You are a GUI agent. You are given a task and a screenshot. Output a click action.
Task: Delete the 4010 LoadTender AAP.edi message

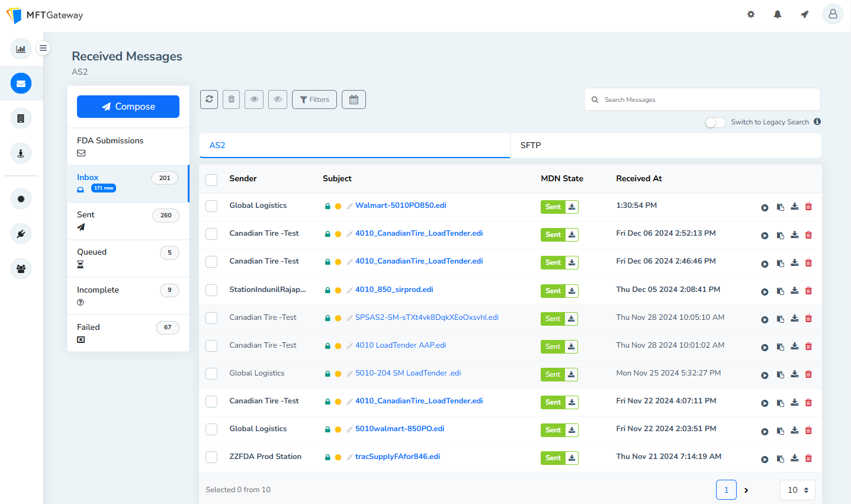tap(808, 346)
